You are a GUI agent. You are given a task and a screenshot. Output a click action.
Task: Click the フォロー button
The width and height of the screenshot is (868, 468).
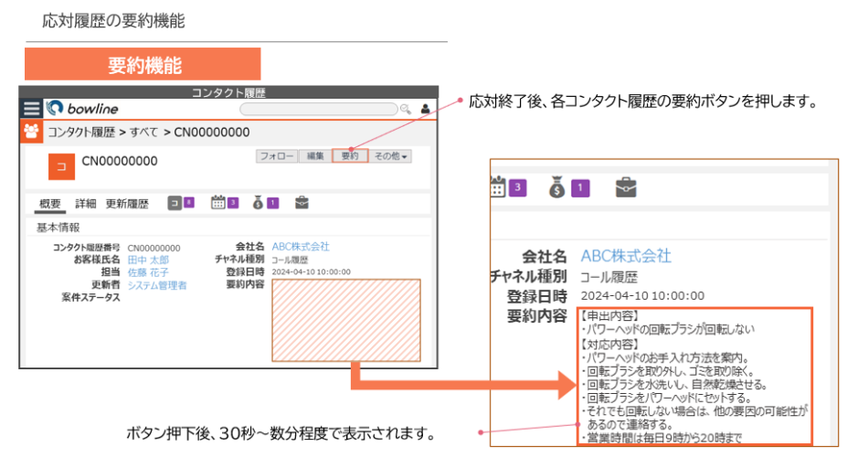click(x=277, y=156)
